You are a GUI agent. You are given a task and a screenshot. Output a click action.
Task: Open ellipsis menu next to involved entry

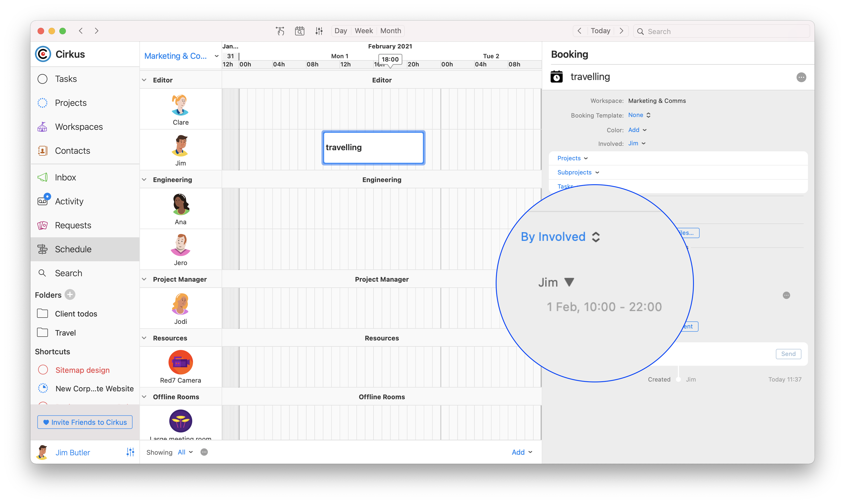[x=786, y=295]
